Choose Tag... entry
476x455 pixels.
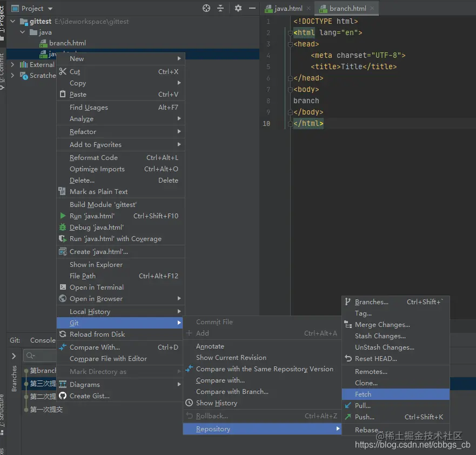pyautogui.click(x=395, y=313)
